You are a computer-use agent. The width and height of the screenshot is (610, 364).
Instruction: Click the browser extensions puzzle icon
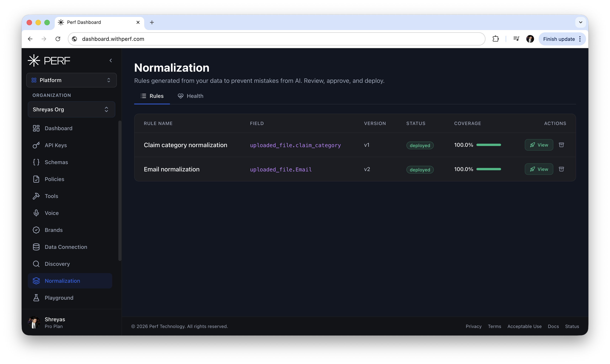click(x=496, y=39)
